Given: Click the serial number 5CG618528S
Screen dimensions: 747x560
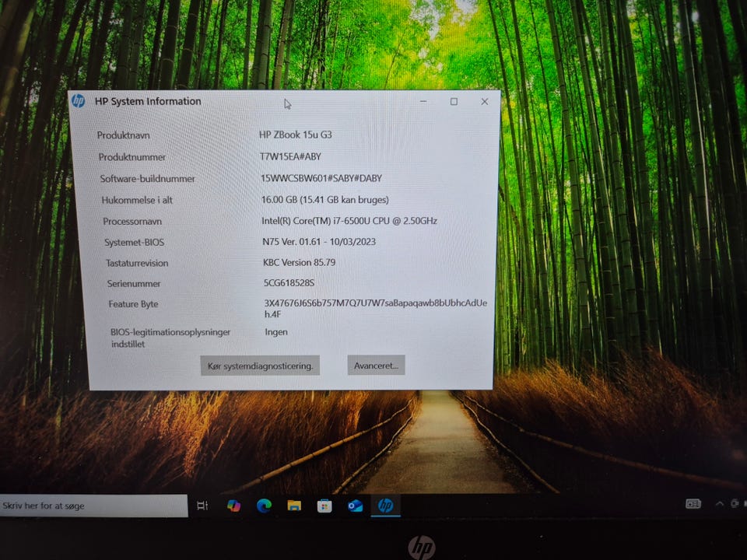Looking at the screenshot, I should 289,284.
